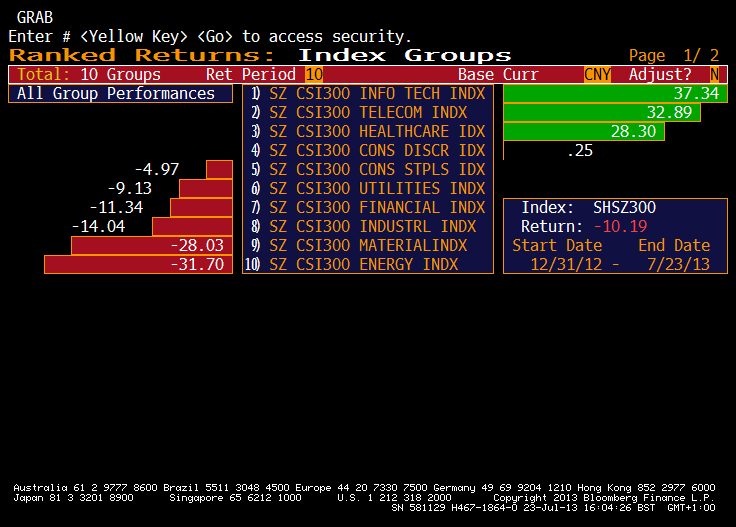Click the Europe 44 20 7330 7500 contact

coord(361,488)
